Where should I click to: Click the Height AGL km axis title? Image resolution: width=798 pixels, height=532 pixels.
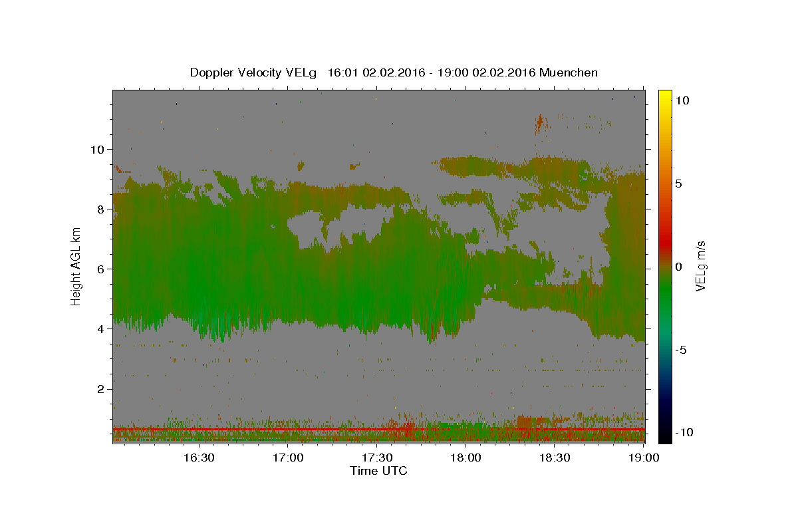pyautogui.click(x=76, y=266)
